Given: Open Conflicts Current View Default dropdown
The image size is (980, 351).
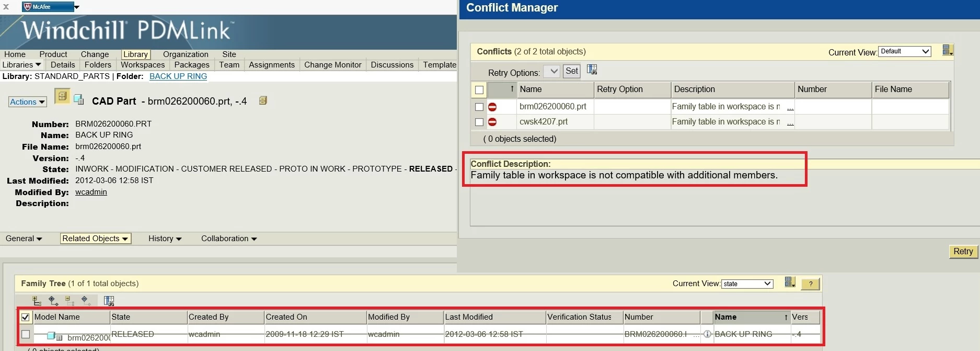Looking at the screenshot, I should [905, 51].
